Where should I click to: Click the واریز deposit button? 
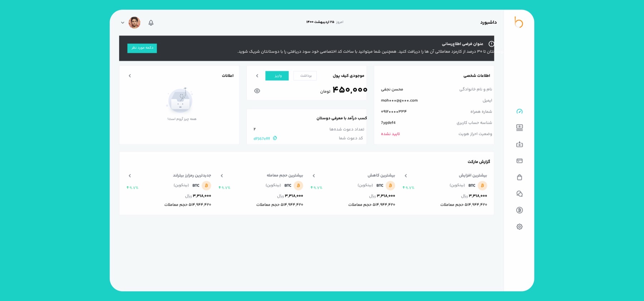[277, 76]
